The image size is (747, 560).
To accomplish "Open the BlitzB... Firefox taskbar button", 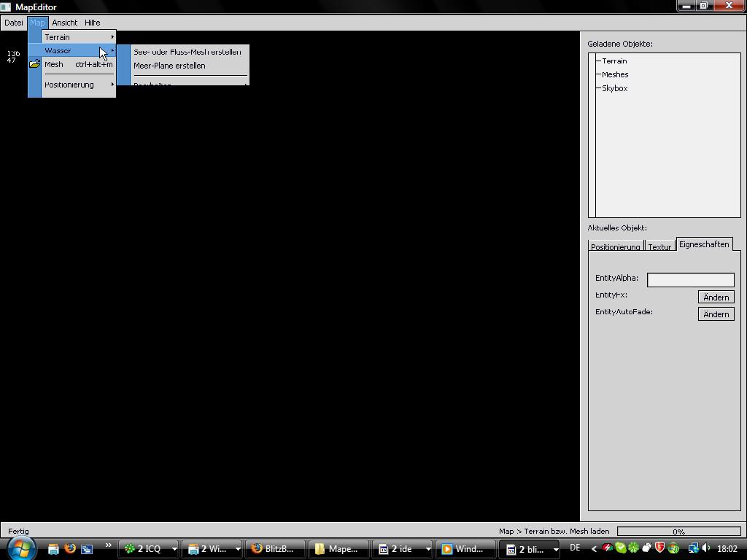I will 273,549.
